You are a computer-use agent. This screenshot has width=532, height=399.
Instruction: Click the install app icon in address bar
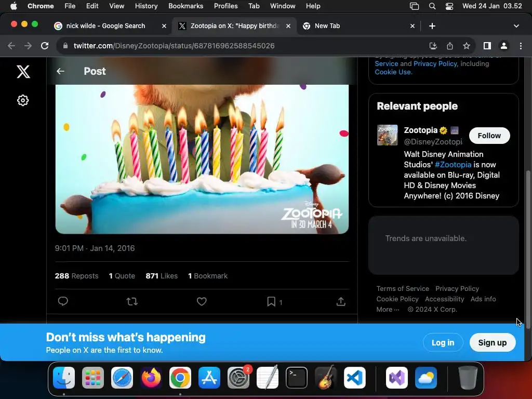tap(433, 46)
